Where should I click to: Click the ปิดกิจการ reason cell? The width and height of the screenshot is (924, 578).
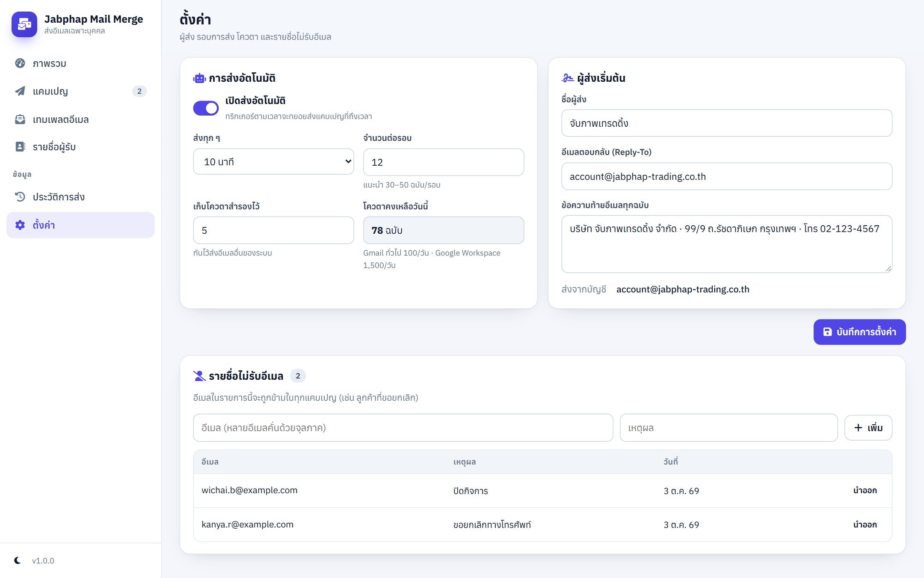pos(471,491)
